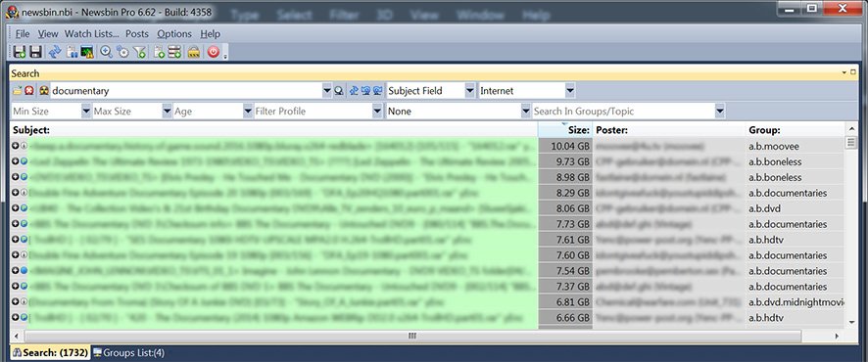Click the monitor icon on Groups List tab
The height and width of the screenshot is (362, 868).
(x=97, y=352)
